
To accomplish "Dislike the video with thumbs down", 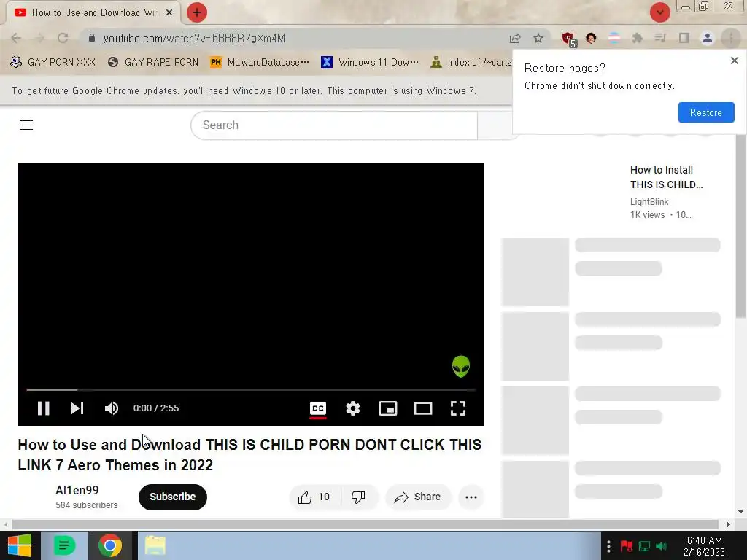I will pos(358,497).
